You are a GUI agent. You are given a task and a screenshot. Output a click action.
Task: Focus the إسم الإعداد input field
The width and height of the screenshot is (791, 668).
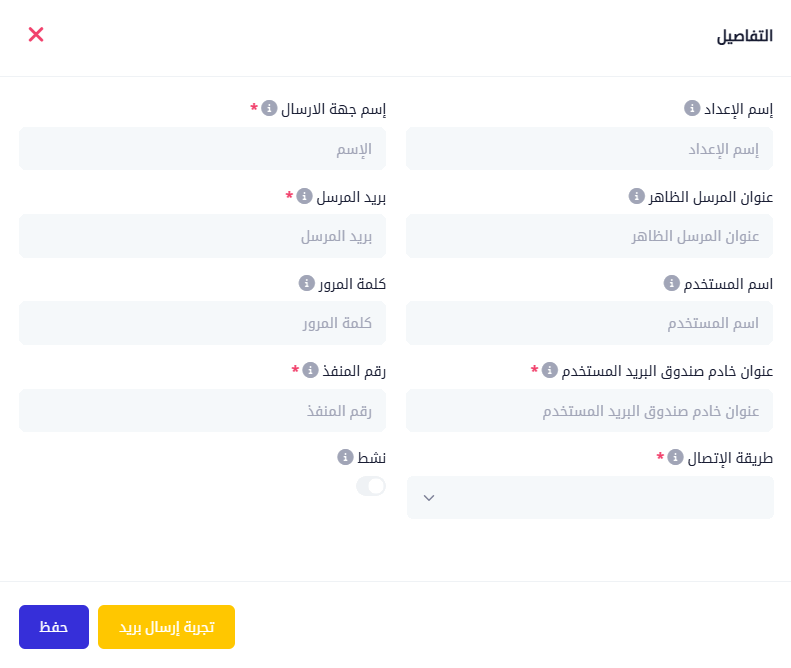coord(590,149)
